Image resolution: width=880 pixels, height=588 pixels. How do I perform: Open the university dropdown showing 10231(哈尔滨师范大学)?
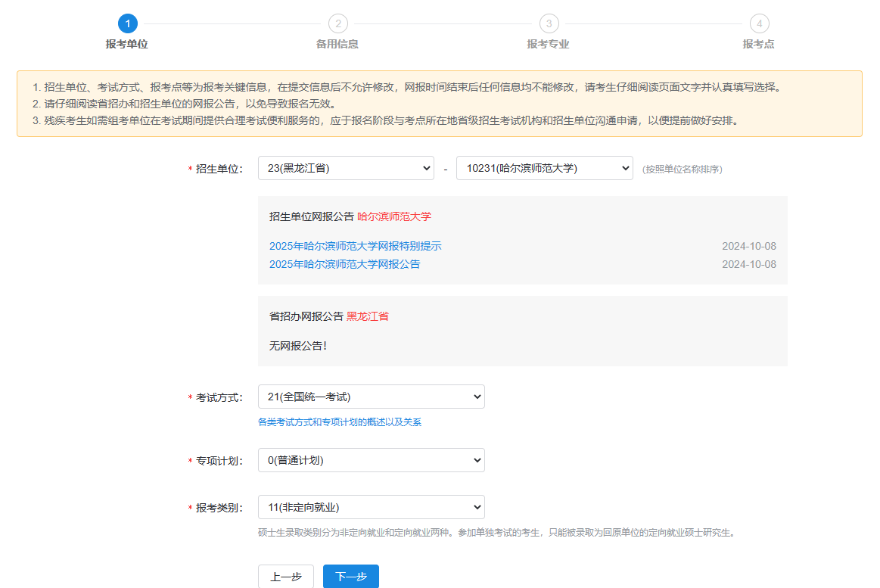coord(544,167)
